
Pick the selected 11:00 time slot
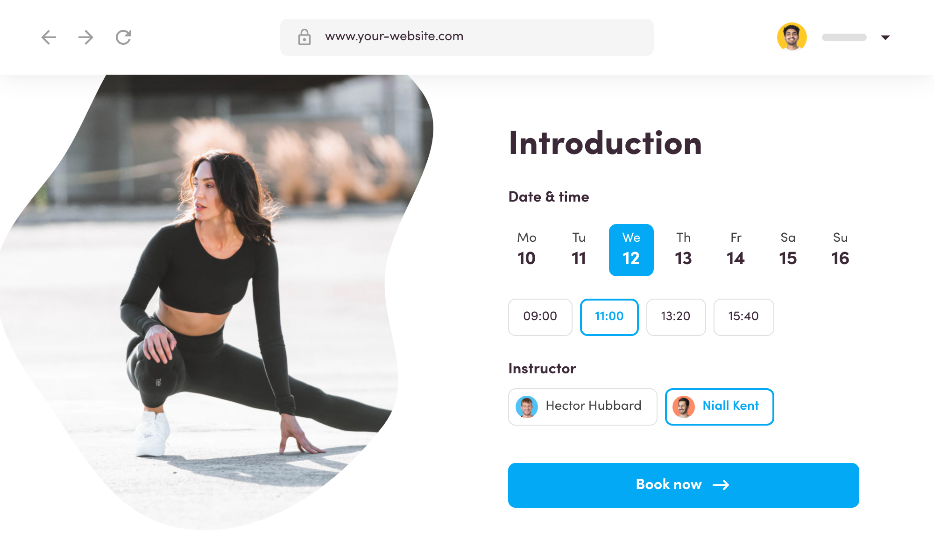pyautogui.click(x=609, y=317)
